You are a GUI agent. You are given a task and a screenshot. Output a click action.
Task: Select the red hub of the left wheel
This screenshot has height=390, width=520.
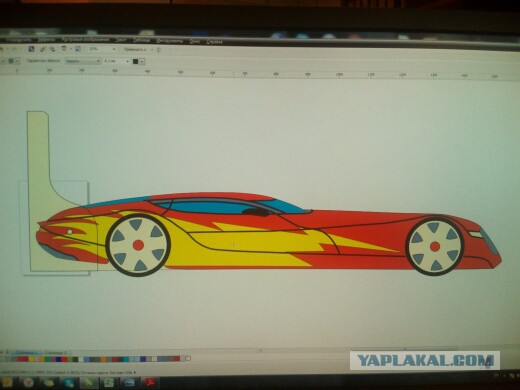pyautogui.click(x=138, y=245)
